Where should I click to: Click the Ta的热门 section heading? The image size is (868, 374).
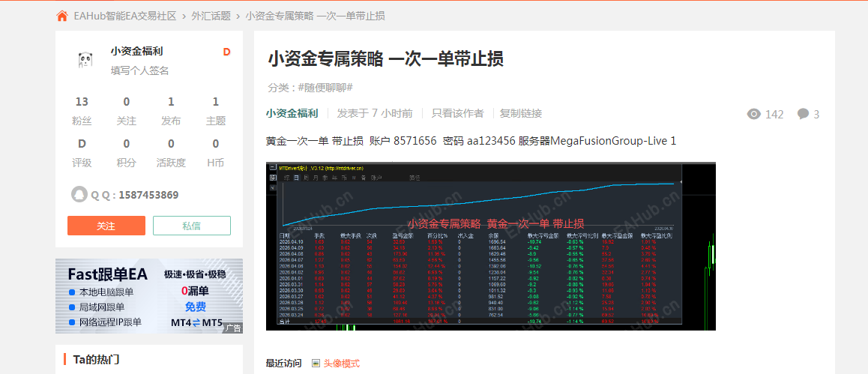(x=96, y=360)
